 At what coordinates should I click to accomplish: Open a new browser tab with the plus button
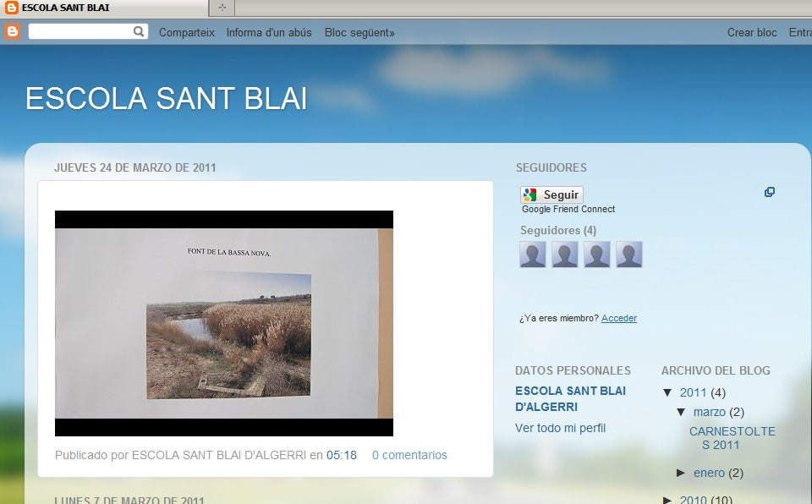coord(222,8)
